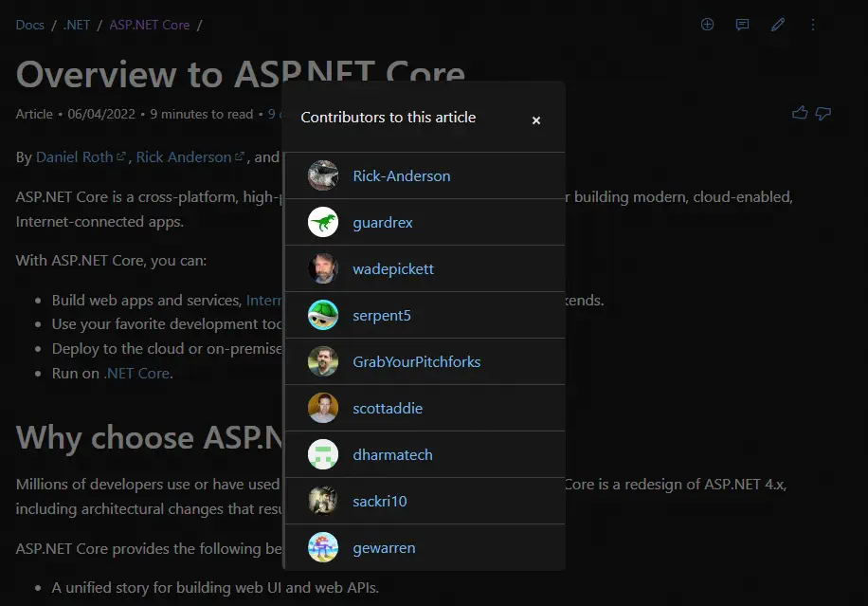Click guardrex's green dinosaur avatar
868x606 pixels.
[x=323, y=222]
